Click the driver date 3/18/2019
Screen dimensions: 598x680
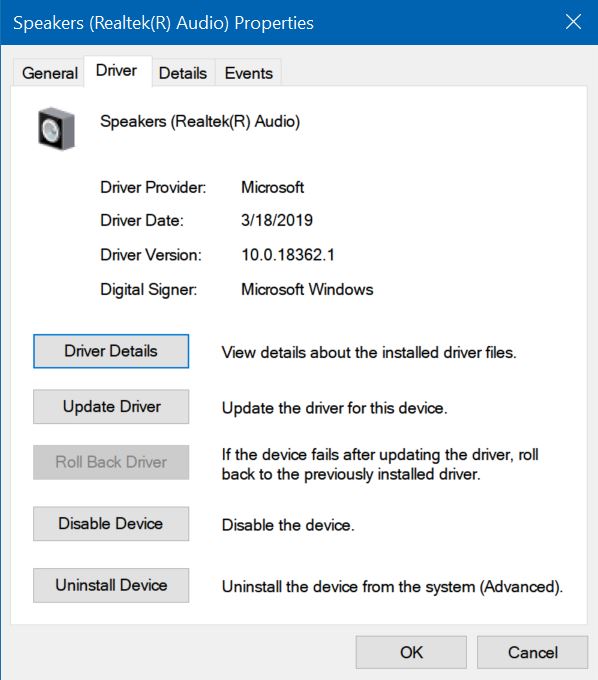point(277,220)
